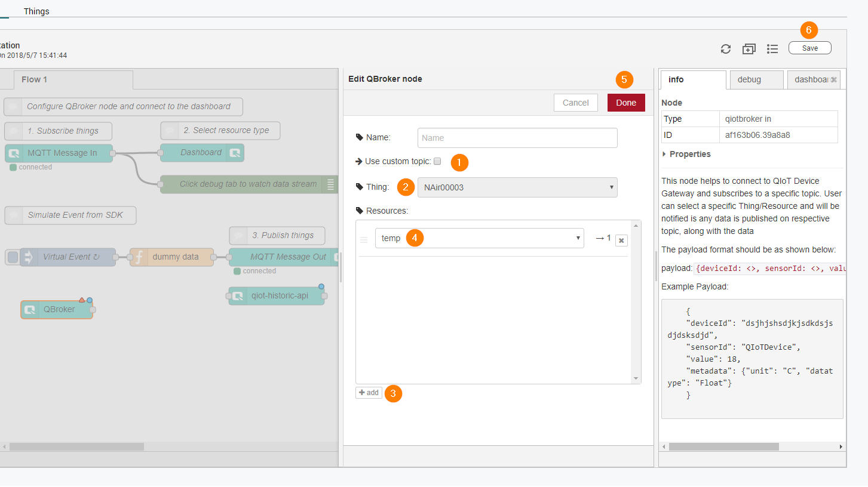Click the debug node list icon
This screenshot has width=868, height=487.
point(330,184)
